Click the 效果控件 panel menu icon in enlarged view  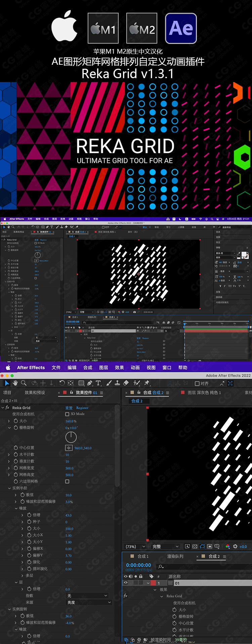101,393
